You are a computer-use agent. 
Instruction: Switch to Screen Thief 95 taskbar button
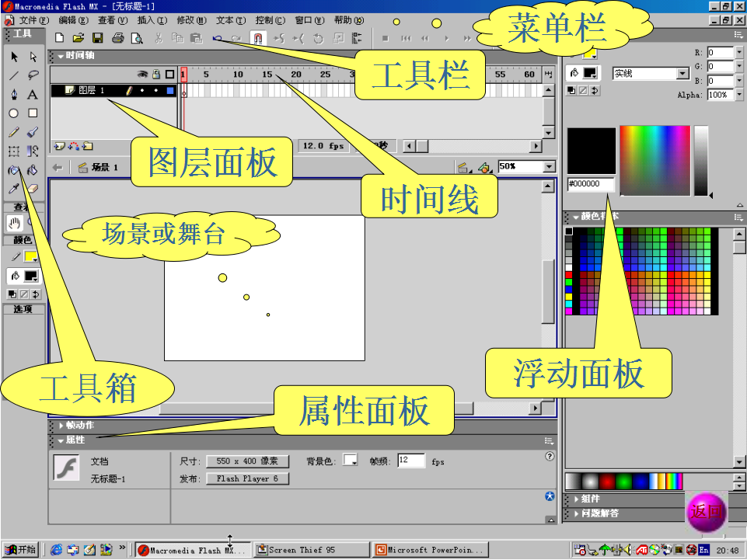311,550
